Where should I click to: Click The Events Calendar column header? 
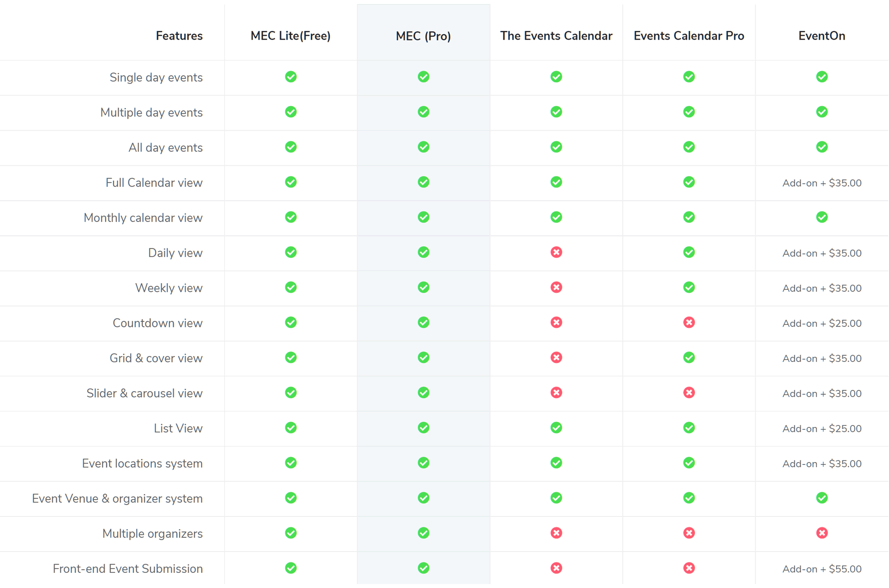pos(556,36)
